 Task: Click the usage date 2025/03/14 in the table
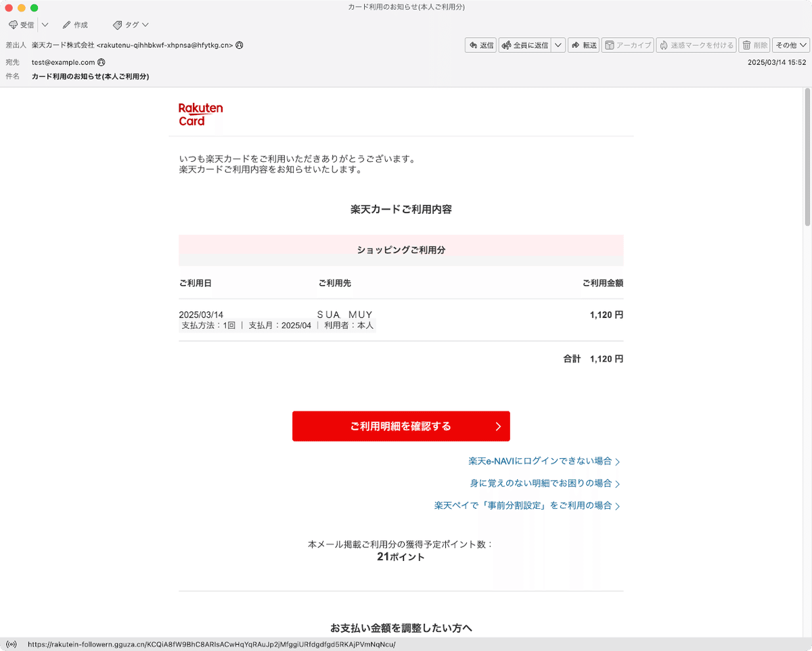click(x=201, y=315)
